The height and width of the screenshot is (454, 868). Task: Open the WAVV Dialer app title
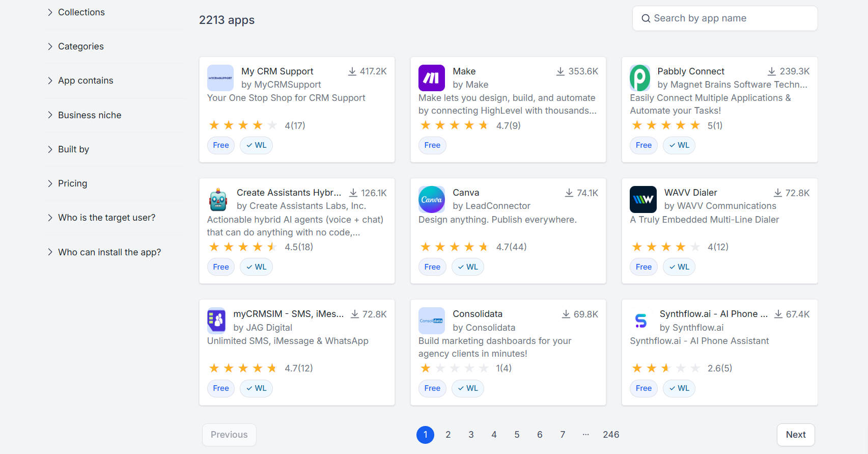pos(690,193)
